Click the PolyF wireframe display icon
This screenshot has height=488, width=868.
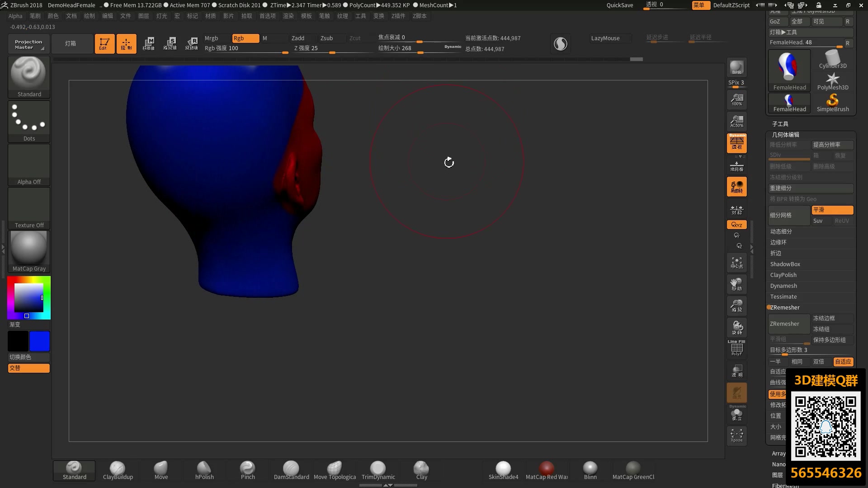click(x=736, y=348)
